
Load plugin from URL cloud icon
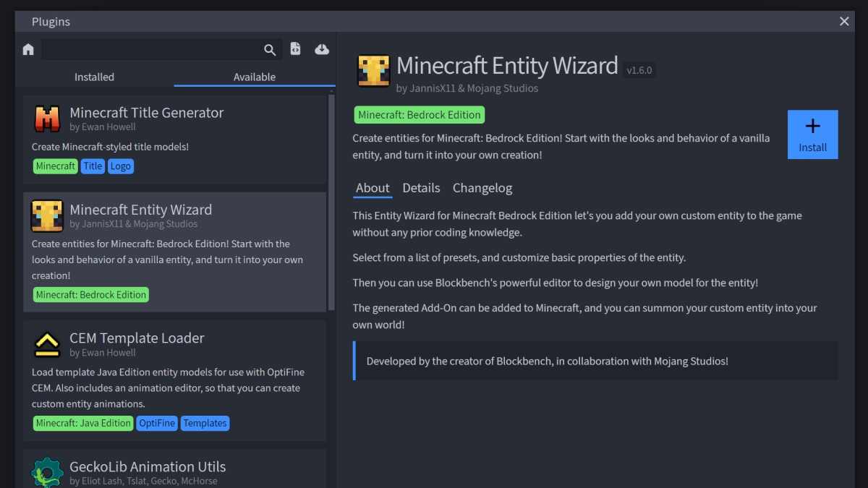click(x=322, y=49)
